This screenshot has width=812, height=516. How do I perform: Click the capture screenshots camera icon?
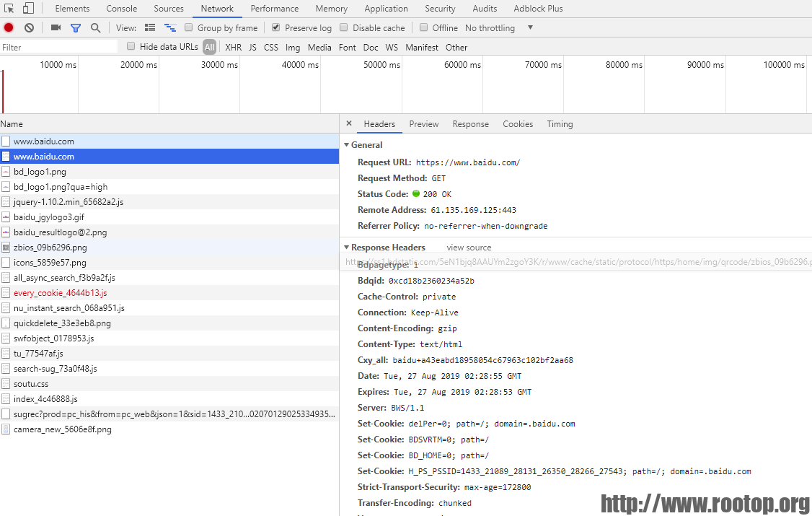click(x=56, y=27)
